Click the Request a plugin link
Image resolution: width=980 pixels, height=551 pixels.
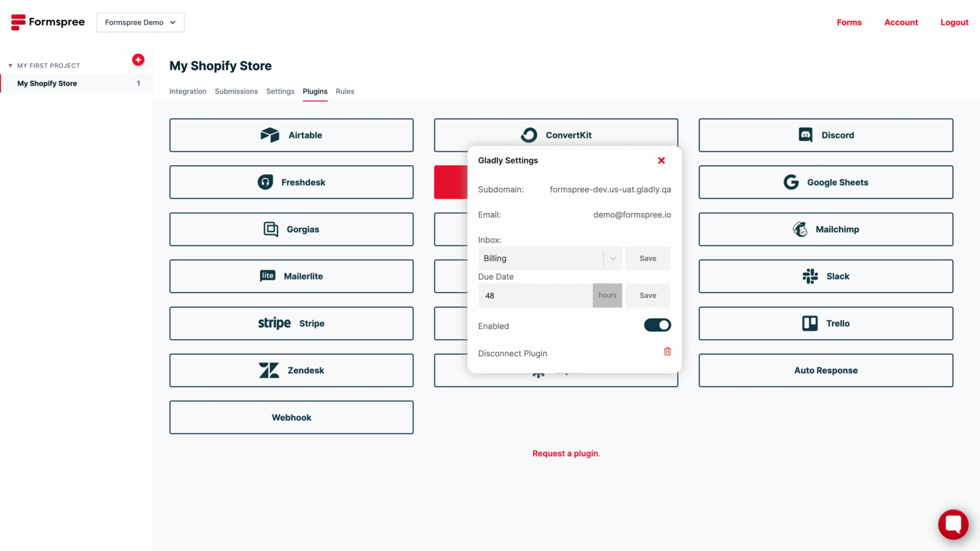coord(565,454)
